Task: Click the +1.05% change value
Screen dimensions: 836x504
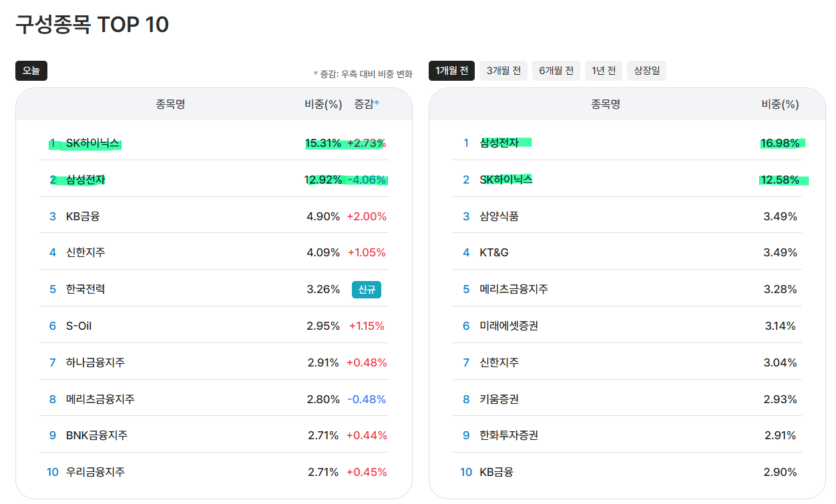Action: point(367,253)
